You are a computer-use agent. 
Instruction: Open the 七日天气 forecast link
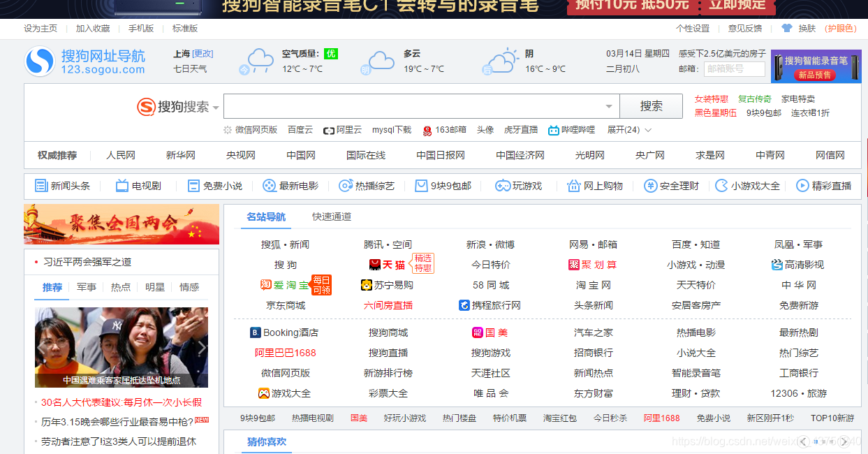(190, 68)
